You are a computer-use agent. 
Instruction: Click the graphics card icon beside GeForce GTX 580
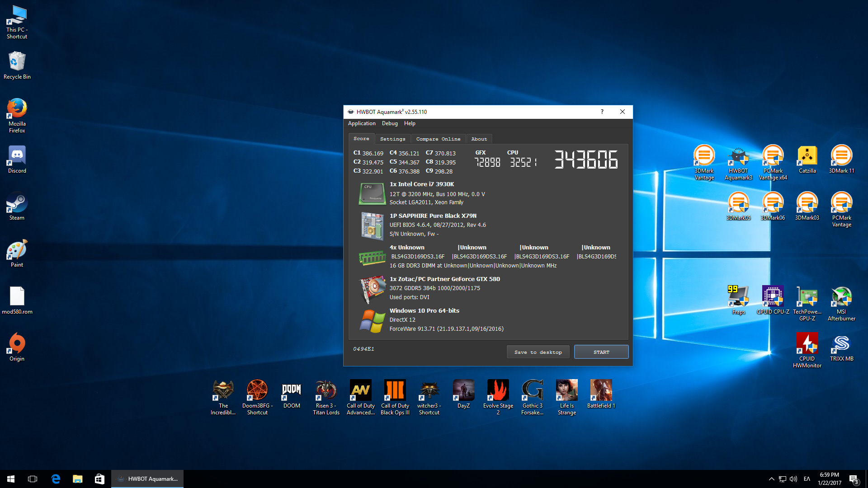[x=372, y=290]
